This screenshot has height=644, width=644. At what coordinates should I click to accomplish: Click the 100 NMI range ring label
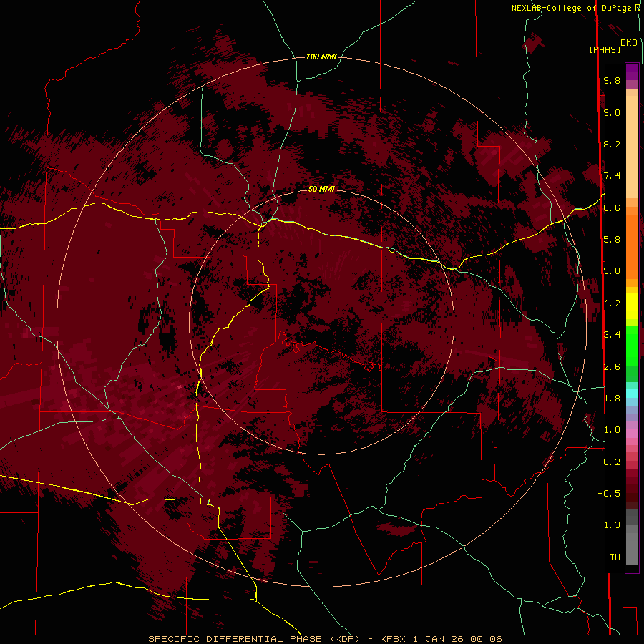(321, 57)
